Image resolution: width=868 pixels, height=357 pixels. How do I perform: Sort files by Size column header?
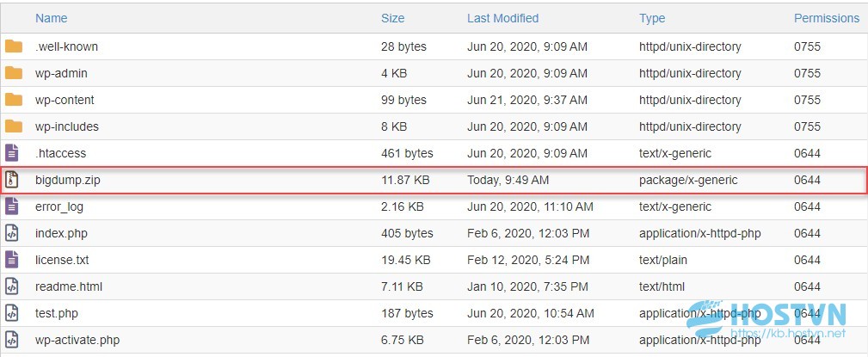[x=392, y=18]
